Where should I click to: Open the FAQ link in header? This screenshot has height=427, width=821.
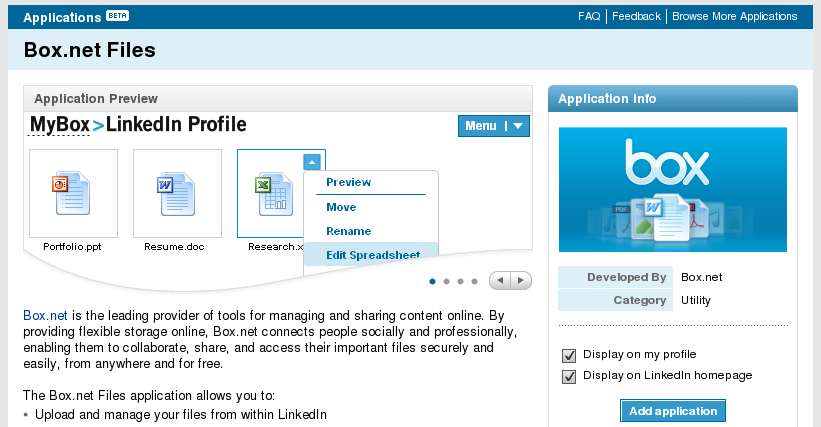point(589,16)
